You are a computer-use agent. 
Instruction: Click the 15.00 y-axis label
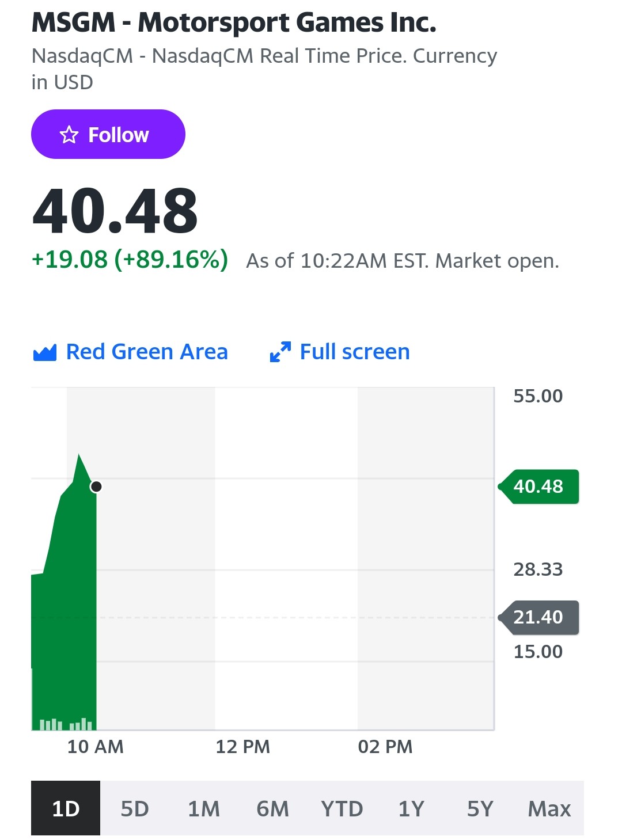pos(538,652)
